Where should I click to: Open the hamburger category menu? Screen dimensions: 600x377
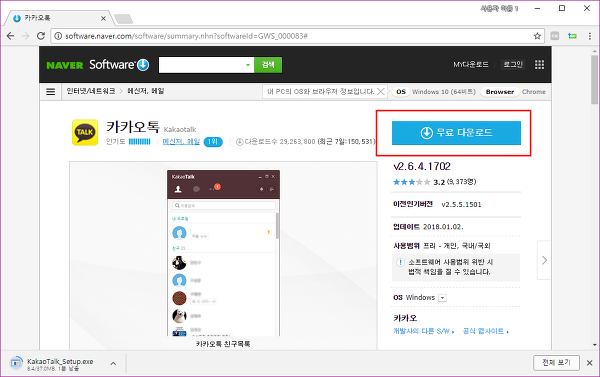click(x=51, y=92)
